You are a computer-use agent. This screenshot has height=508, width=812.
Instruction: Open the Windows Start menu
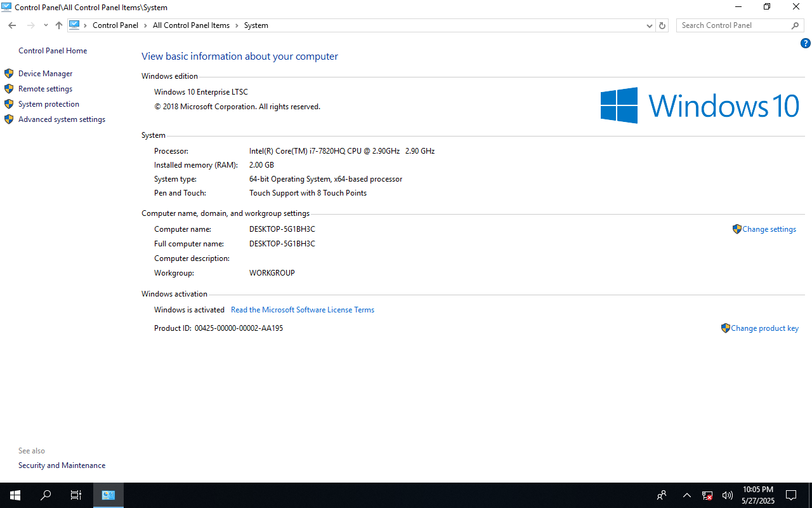coord(15,495)
